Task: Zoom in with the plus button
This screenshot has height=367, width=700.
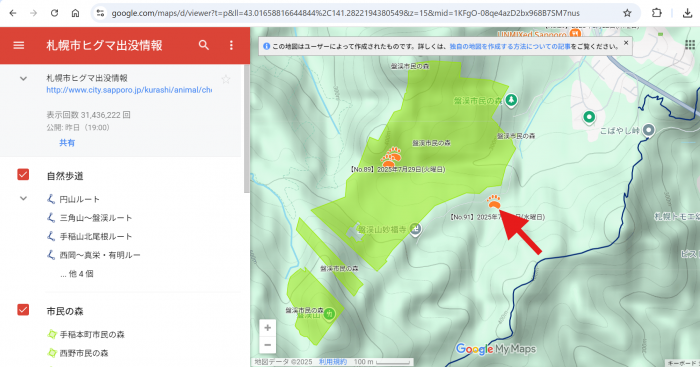Action: tap(267, 328)
